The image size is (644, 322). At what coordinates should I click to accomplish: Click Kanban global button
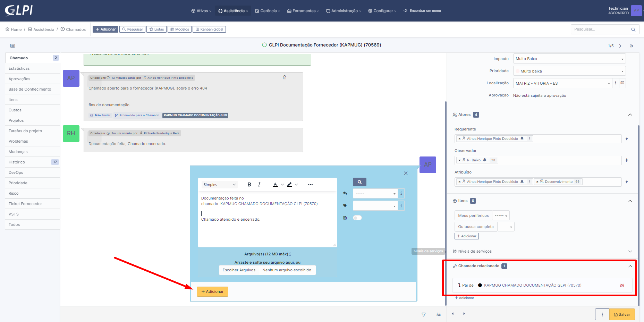coord(209,29)
